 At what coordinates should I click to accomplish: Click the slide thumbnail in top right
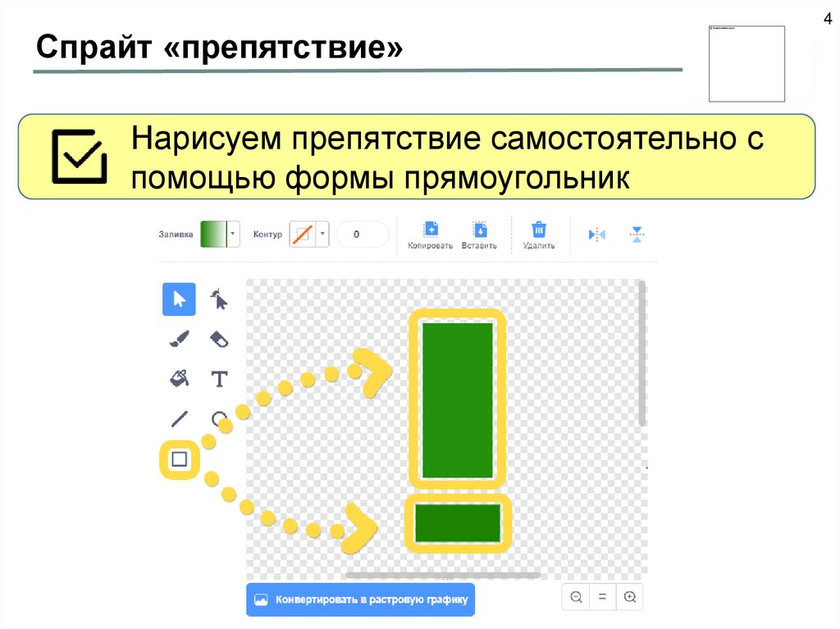tap(746, 64)
